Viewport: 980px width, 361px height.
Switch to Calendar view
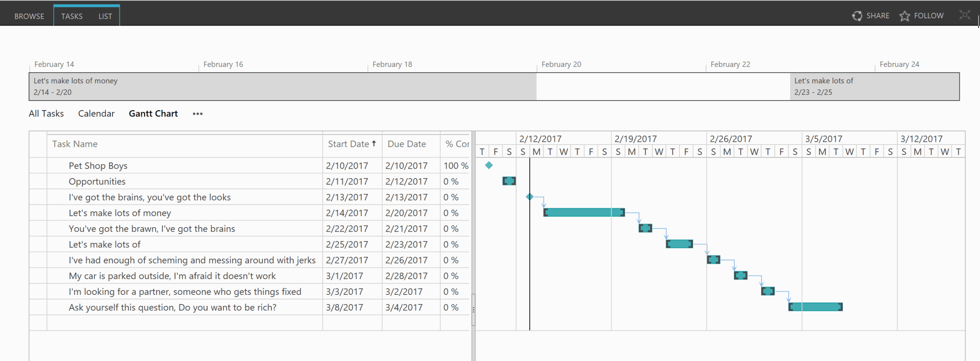click(x=96, y=114)
